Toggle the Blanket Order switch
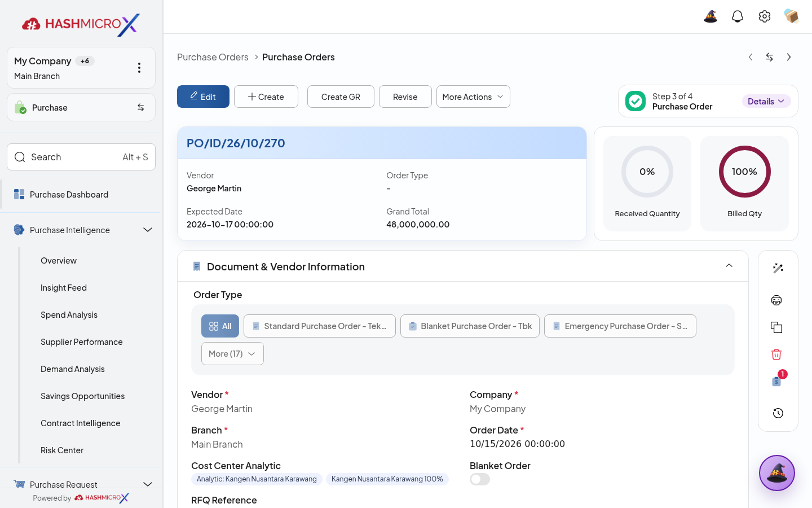This screenshot has width=812, height=508. 480,479
